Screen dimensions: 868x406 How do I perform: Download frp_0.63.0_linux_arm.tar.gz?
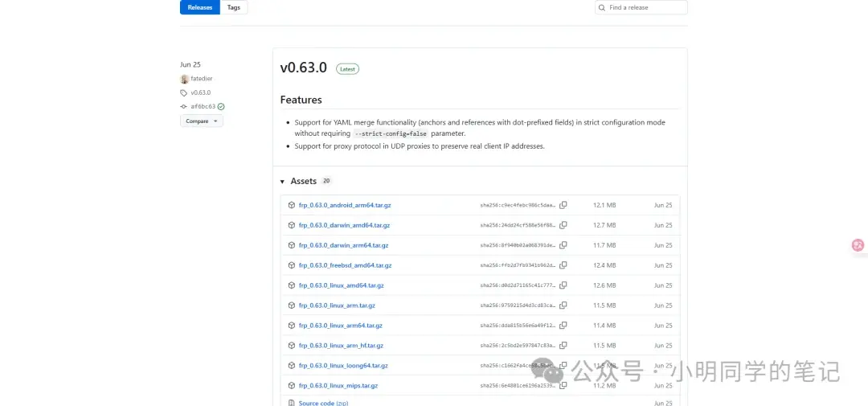[x=337, y=306]
